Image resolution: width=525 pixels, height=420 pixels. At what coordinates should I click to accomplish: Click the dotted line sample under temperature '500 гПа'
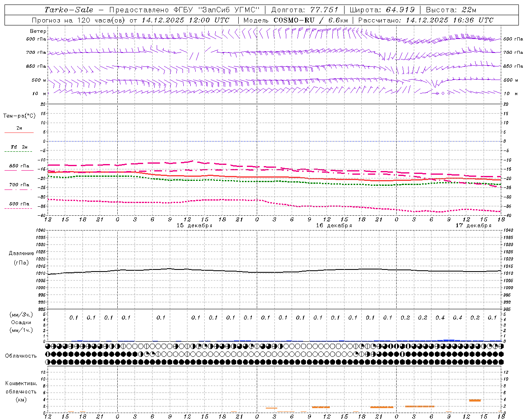(19, 209)
